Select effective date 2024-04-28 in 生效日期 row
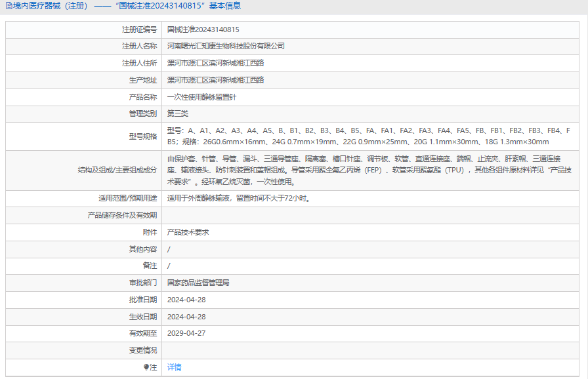 click(x=186, y=317)
